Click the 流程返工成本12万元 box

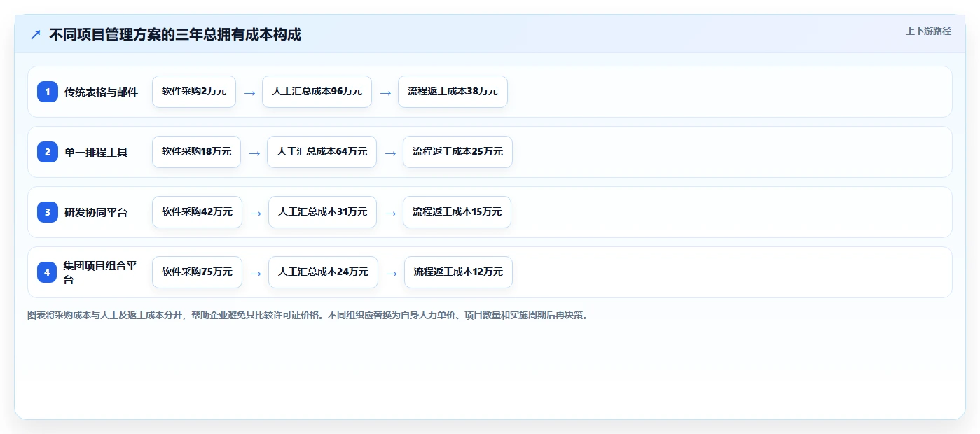(458, 272)
